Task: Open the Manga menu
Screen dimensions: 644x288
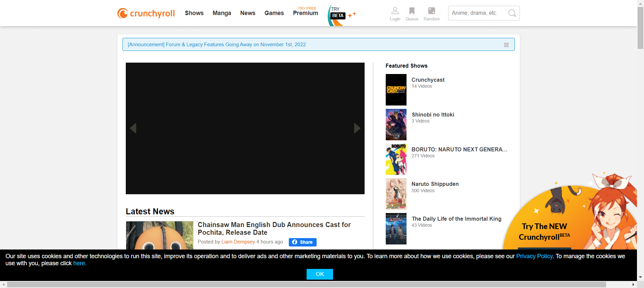Action: (x=222, y=13)
